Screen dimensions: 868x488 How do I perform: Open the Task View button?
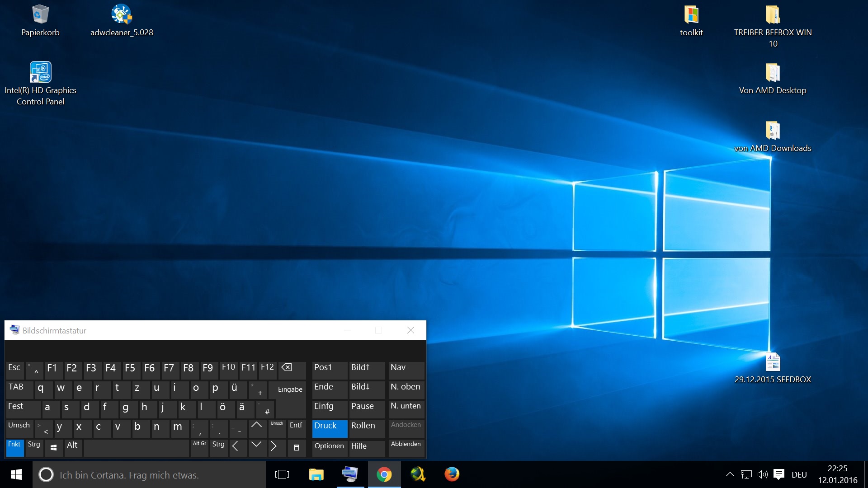tap(282, 474)
